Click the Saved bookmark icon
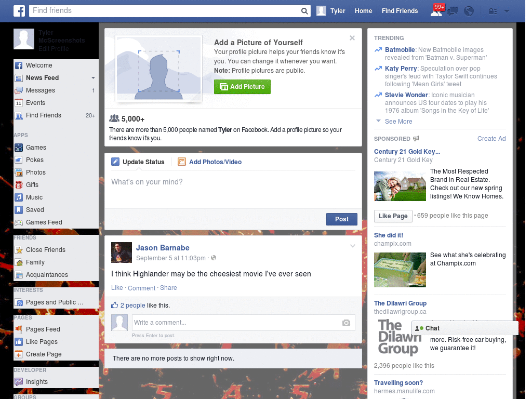 [x=19, y=210]
